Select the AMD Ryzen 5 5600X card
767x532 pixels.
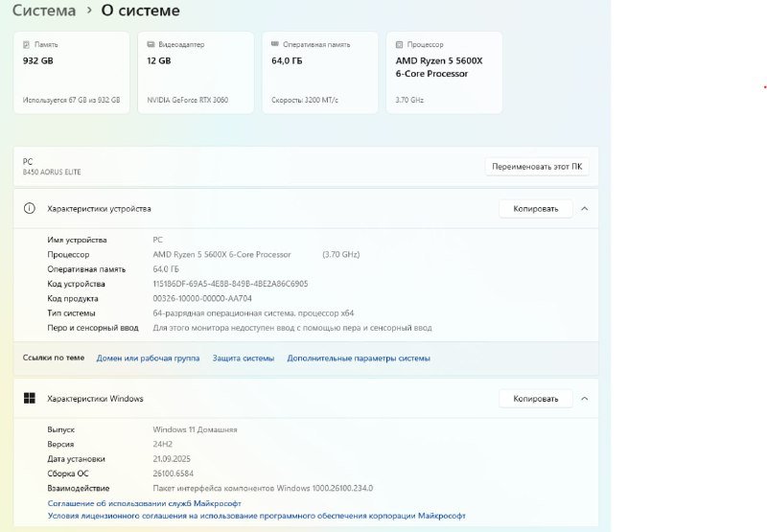click(444, 72)
